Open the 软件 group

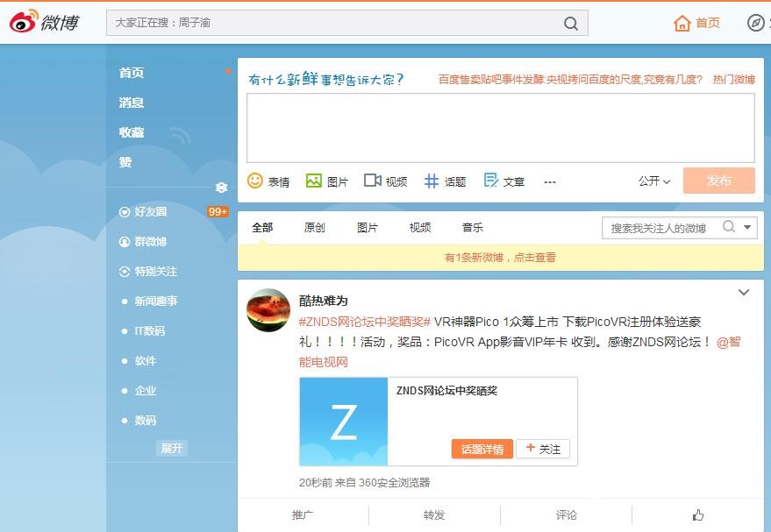[145, 361]
